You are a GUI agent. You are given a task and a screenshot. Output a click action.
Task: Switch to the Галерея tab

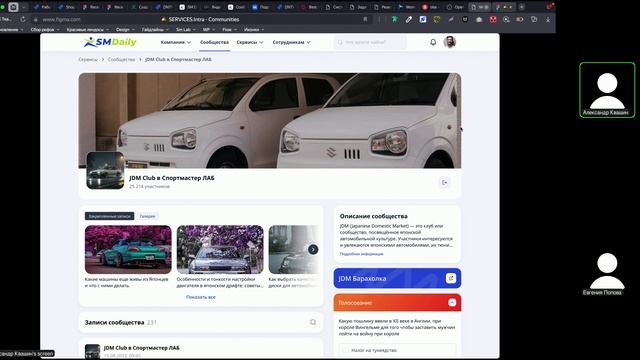147,216
